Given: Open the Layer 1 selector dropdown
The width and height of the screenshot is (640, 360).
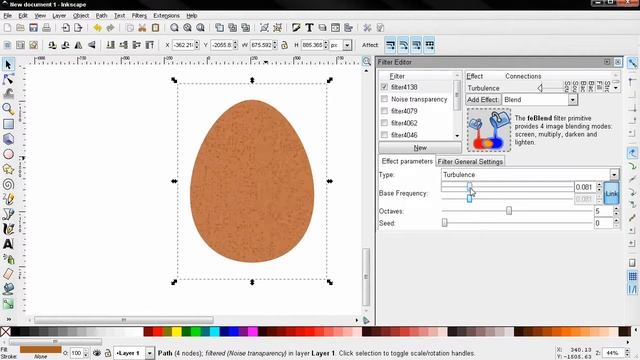Looking at the screenshot, I should tap(150, 353).
